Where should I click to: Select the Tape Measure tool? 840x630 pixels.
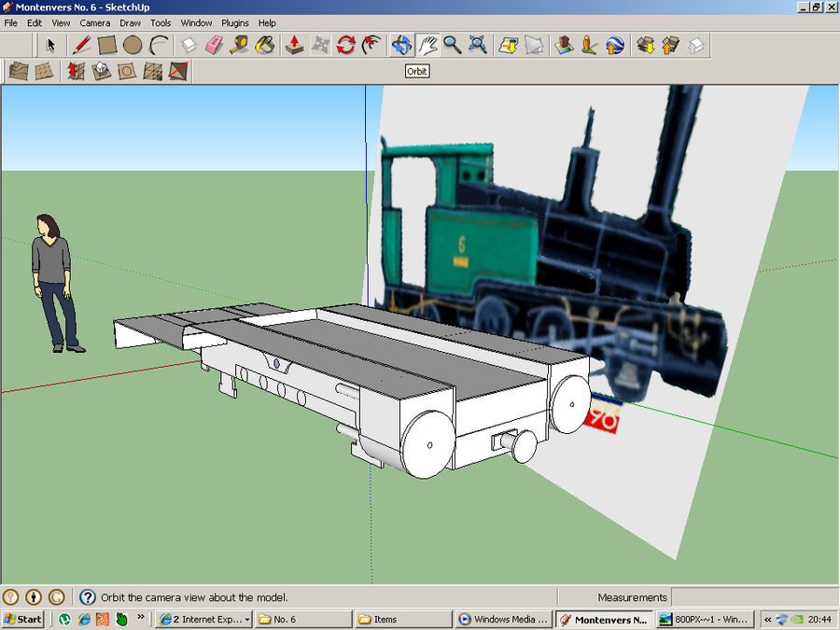coord(240,45)
